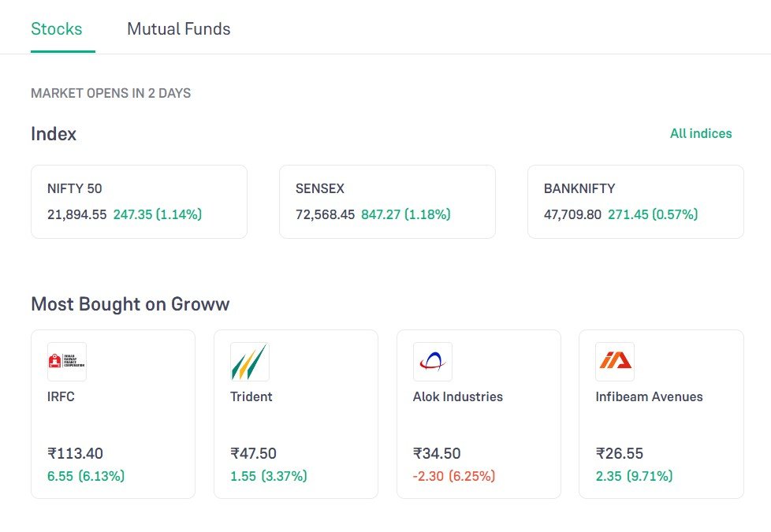Open the BANKNIFTY index card
The height and width of the screenshot is (532, 771).
point(635,202)
